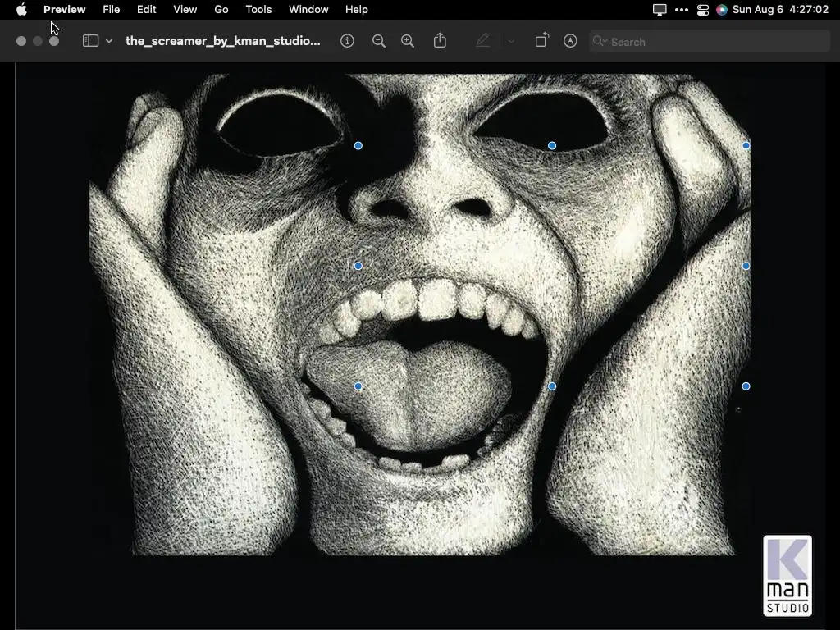Open the Apple menu
840x630 pixels.
coord(21,9)
